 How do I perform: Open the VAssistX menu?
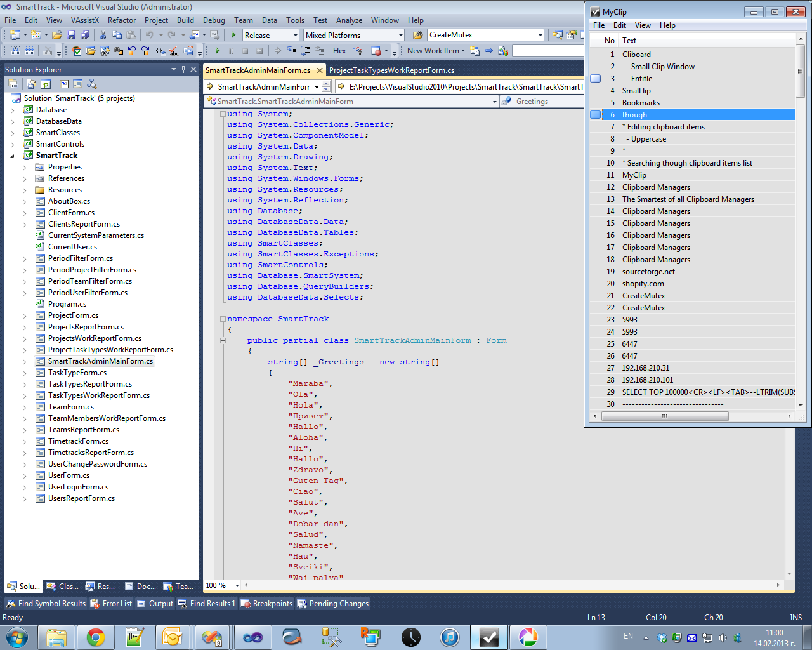click(x=86, y=20)
